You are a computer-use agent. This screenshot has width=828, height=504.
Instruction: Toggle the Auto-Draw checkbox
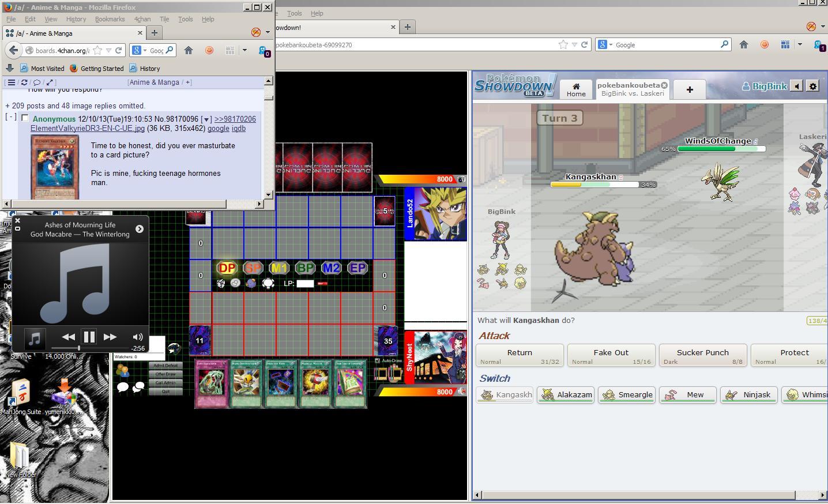(378, 360)
